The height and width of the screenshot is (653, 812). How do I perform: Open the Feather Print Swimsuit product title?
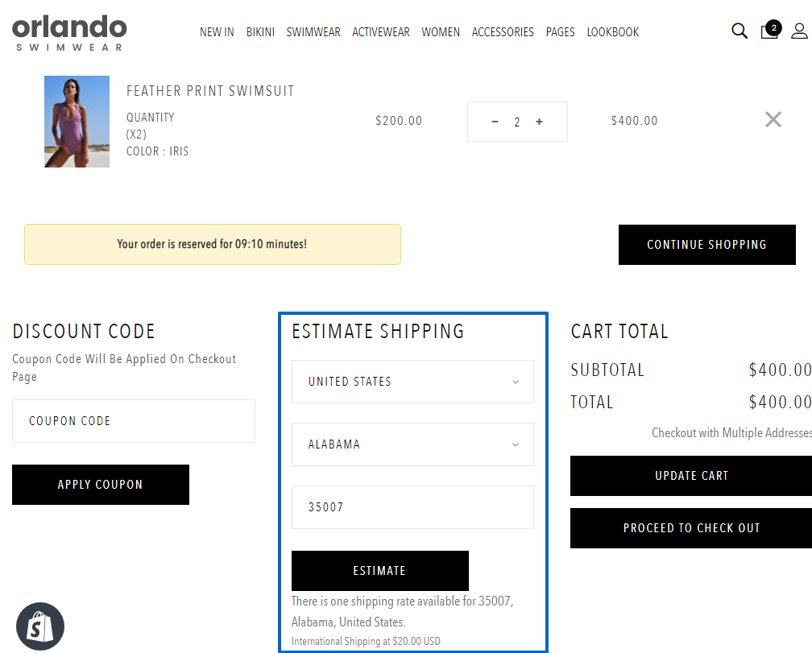click(x=210, y=91)
